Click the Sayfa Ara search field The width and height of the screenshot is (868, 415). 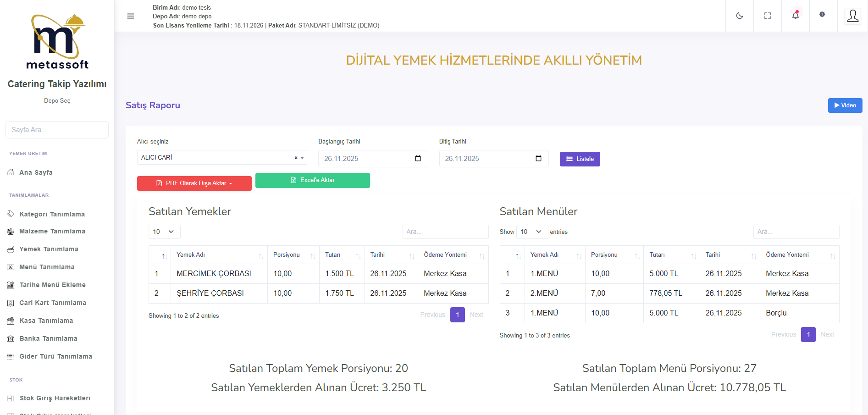pos(57,130)
